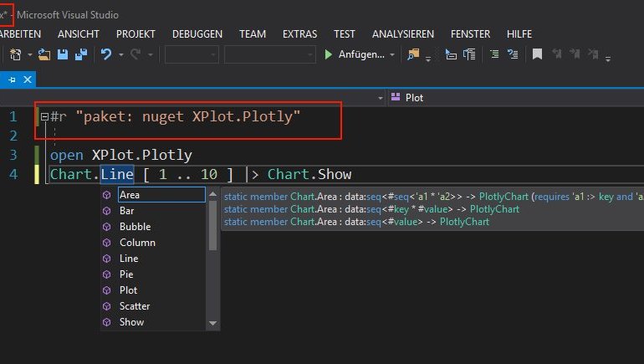Click the Save All icon

pyautogui.click(x=81, y=54)
